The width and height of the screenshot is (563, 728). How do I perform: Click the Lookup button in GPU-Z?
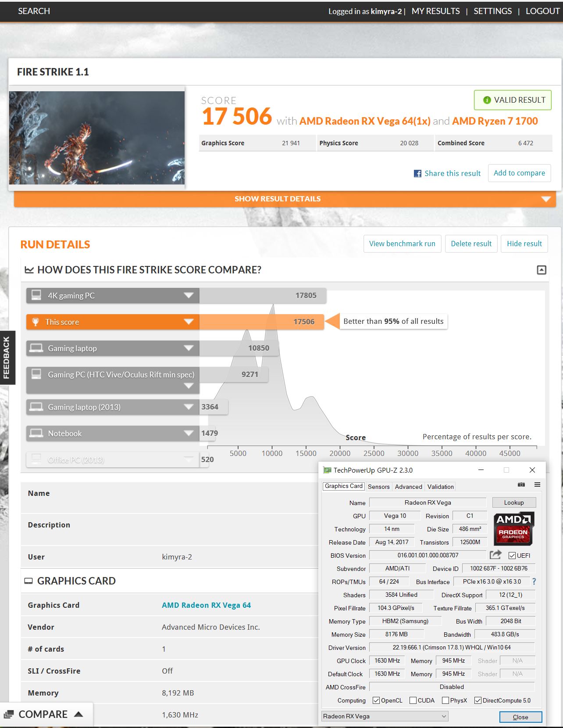pyautogui.click(x=513, y=502)
